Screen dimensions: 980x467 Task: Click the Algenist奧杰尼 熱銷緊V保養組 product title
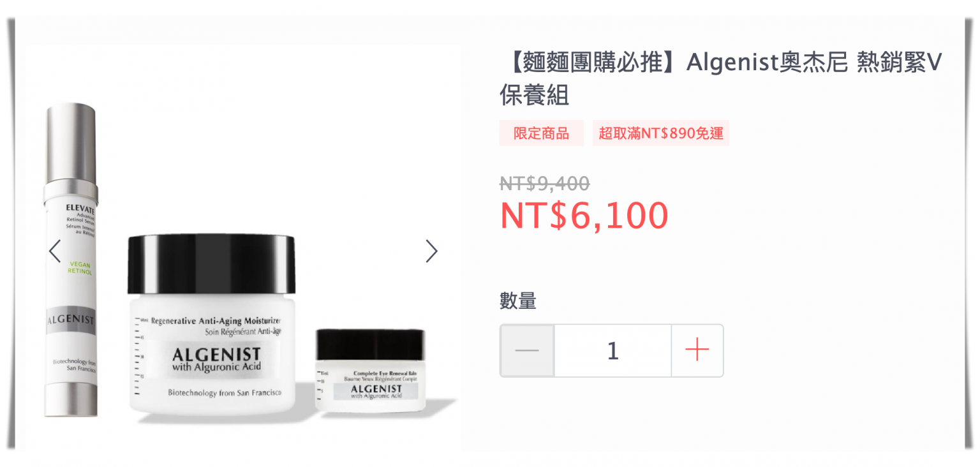(720, 78)
